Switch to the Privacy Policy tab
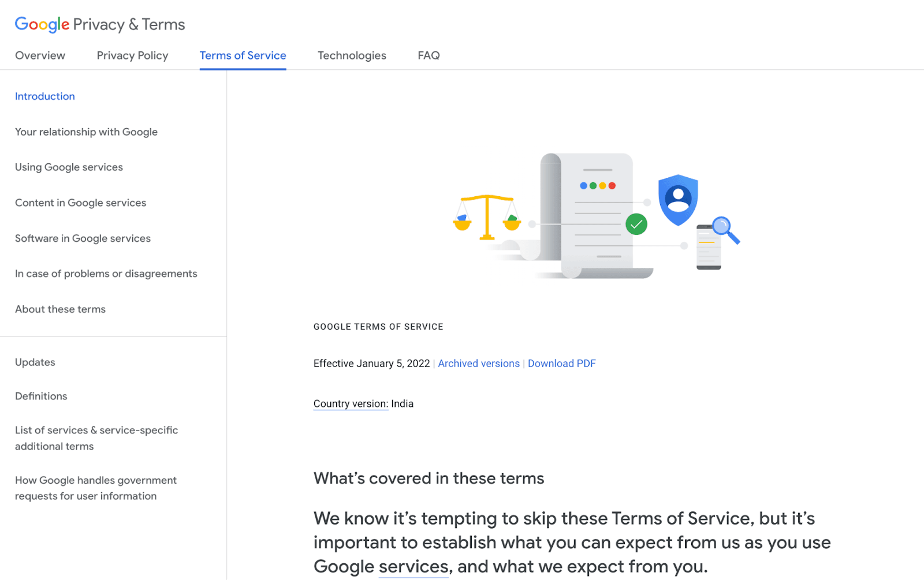This screenshot has height=580, width=924. click(x=132, y=55)
